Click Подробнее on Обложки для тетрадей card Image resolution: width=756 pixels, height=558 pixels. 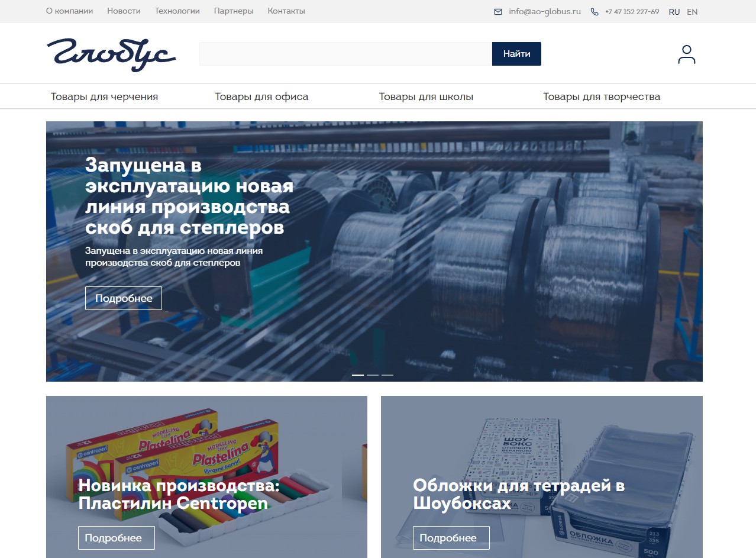[451, 538]
